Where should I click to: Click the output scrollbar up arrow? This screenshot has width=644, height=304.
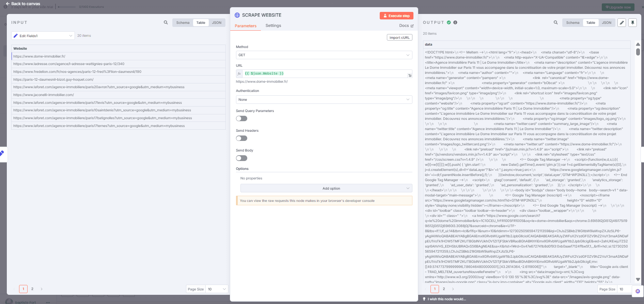click(x=638, y=44)
